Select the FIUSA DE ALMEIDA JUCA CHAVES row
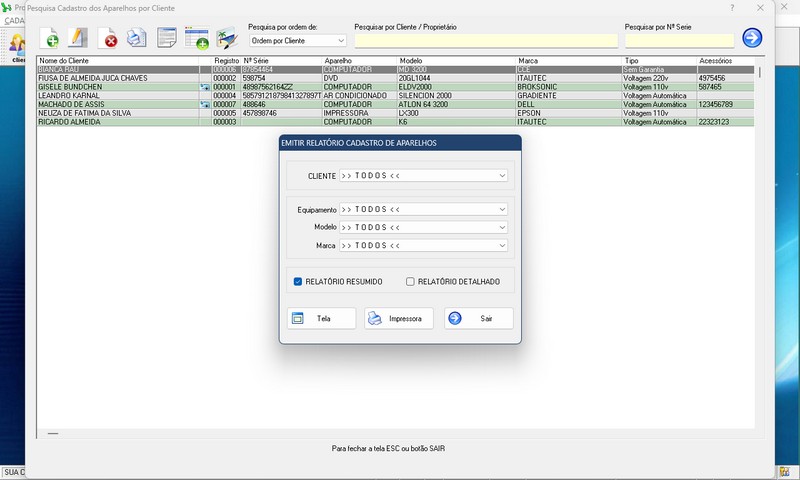The height and width of the screenshot is (480, 800). coord(395,78)
